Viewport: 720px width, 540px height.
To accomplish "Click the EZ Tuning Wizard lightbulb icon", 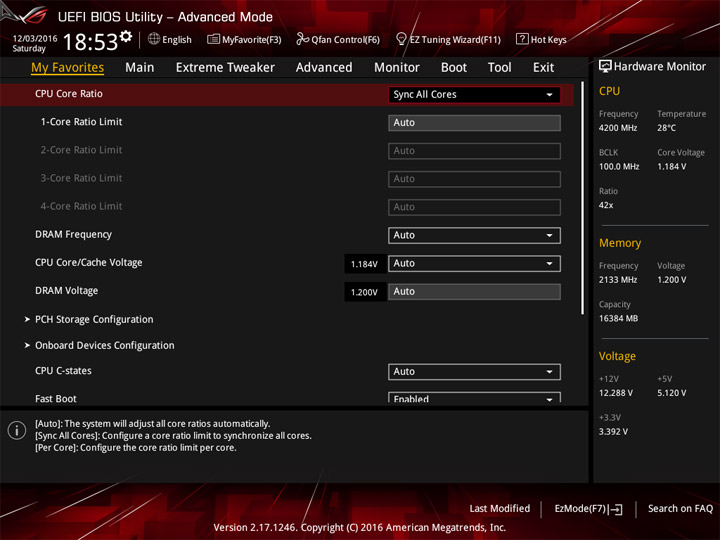I will (401, 39).
